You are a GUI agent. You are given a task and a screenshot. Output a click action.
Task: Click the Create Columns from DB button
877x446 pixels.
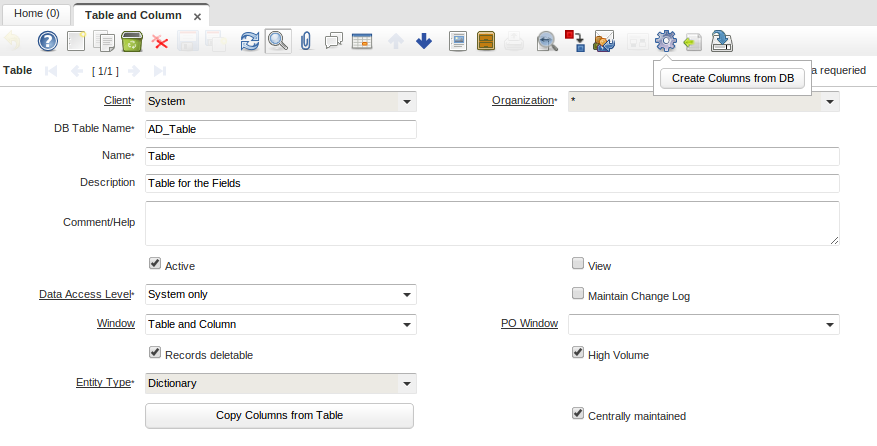click(732, 78)
